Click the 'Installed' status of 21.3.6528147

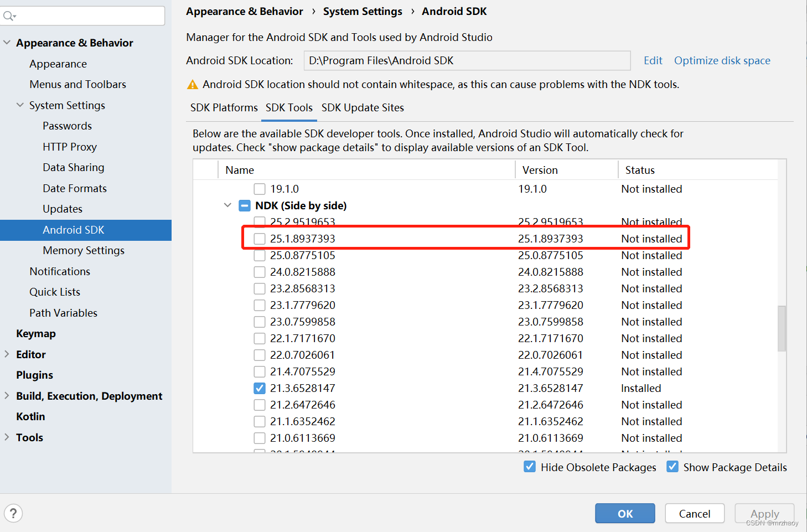pyautogui.click(x=641, y=388)
